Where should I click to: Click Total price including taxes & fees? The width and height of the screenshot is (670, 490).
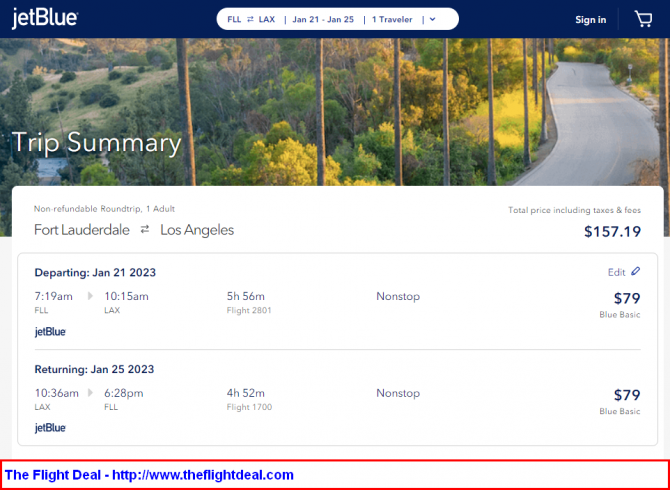(574, 210)
